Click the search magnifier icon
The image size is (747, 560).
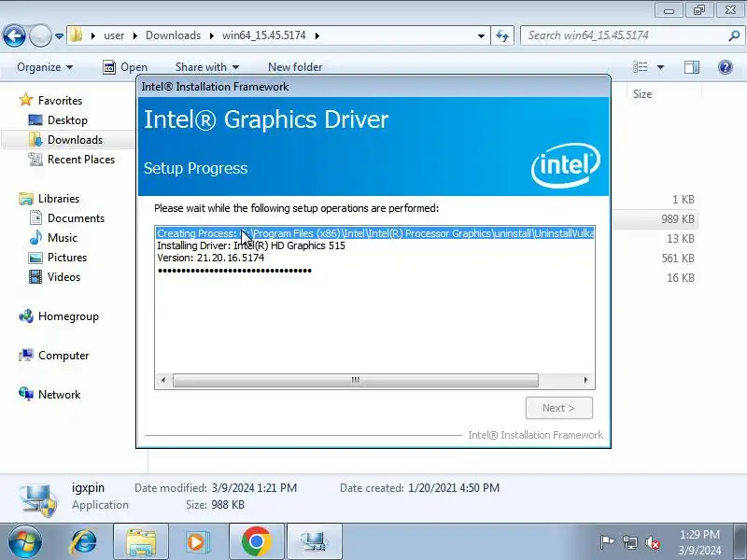click(734, 35)
